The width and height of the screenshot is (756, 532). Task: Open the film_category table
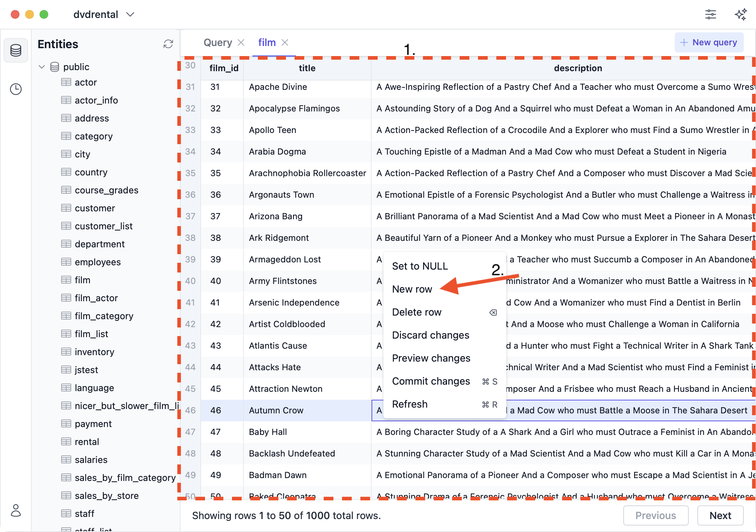click(x=104, y=316)
